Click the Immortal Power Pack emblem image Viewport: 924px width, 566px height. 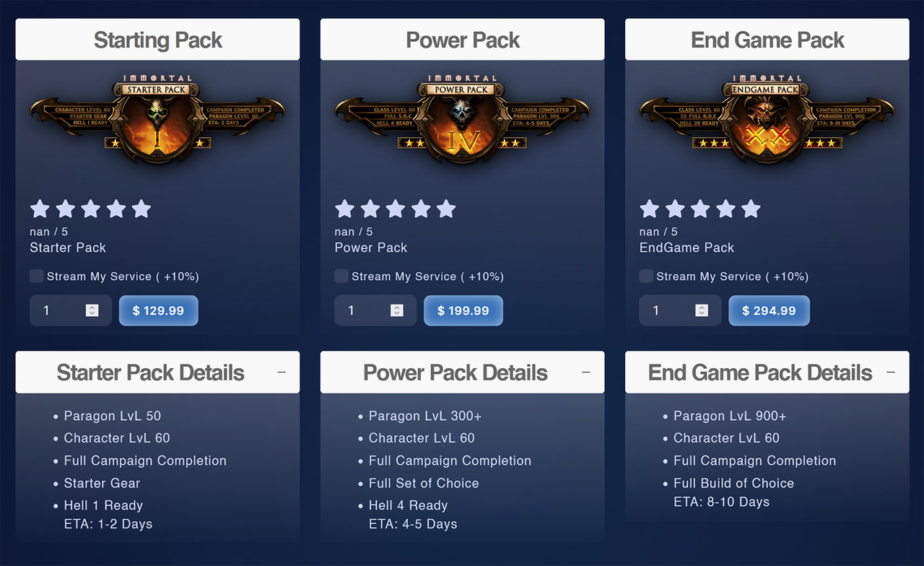click(x=462, y=116)
